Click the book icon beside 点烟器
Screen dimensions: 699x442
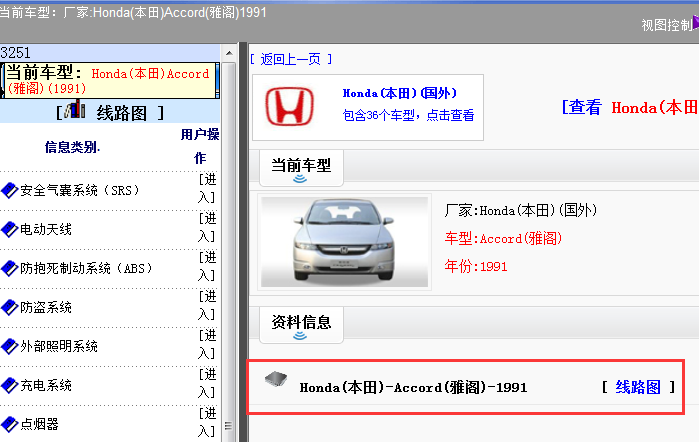tap(9, 424)
